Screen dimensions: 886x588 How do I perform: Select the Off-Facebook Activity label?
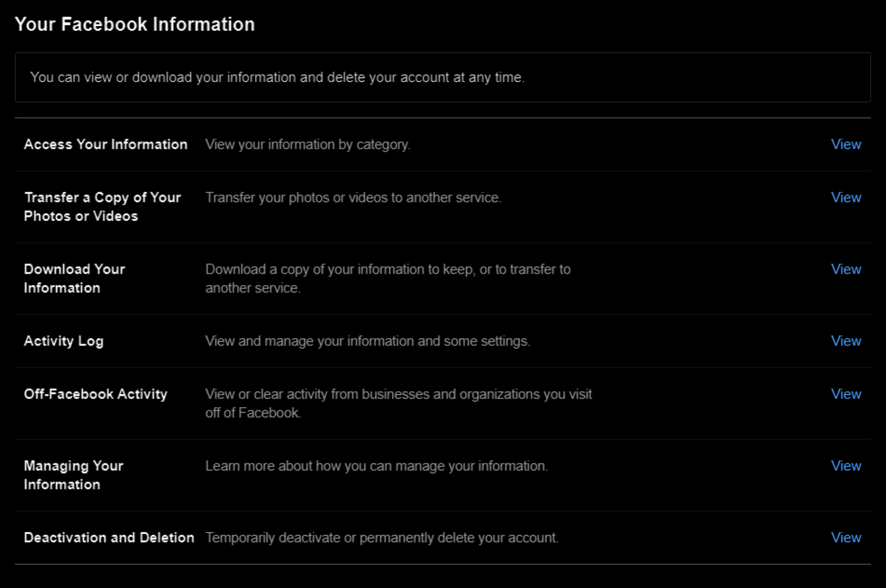pyautogui.click(x=96, y=394)
